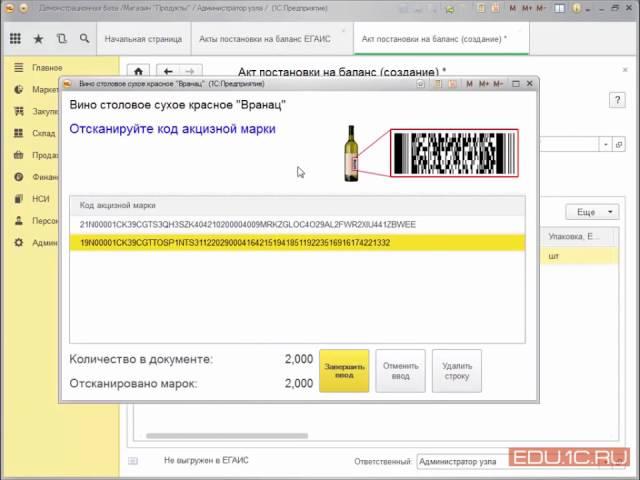
Task: Click the M button in main title bar
Action: pos(513,8)
